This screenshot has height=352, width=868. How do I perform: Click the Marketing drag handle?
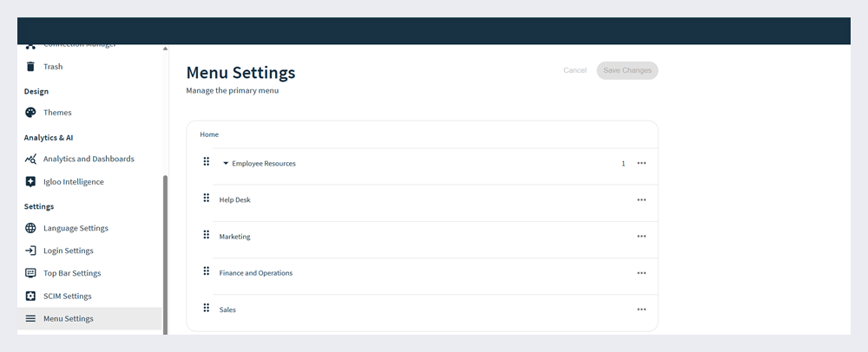[x=206, y=234]
